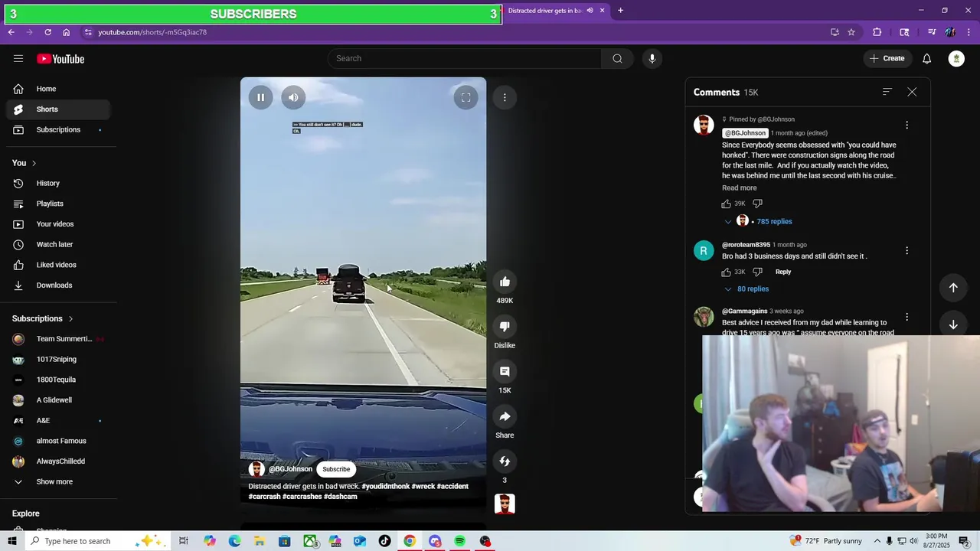This screenshot has width=980, height=551.
Task: Expand Show more subscriptions
Action: 58,482
